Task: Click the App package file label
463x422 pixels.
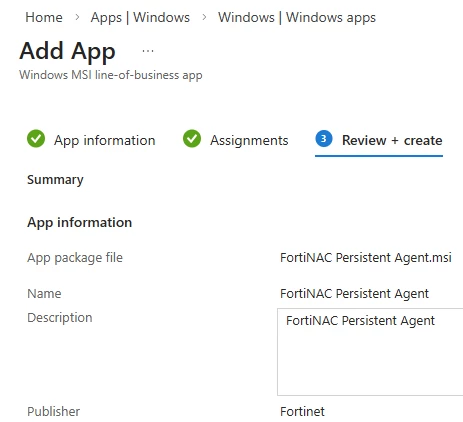Action: coord(75,258)
